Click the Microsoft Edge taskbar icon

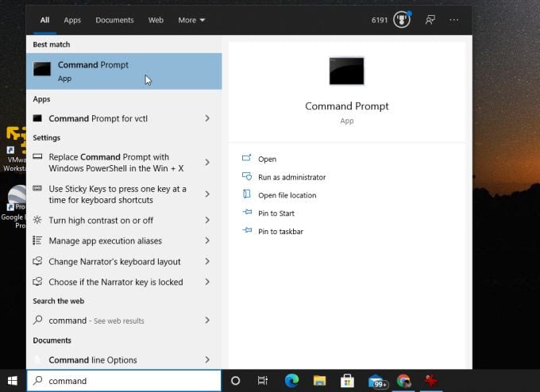[x=291, y=381]
